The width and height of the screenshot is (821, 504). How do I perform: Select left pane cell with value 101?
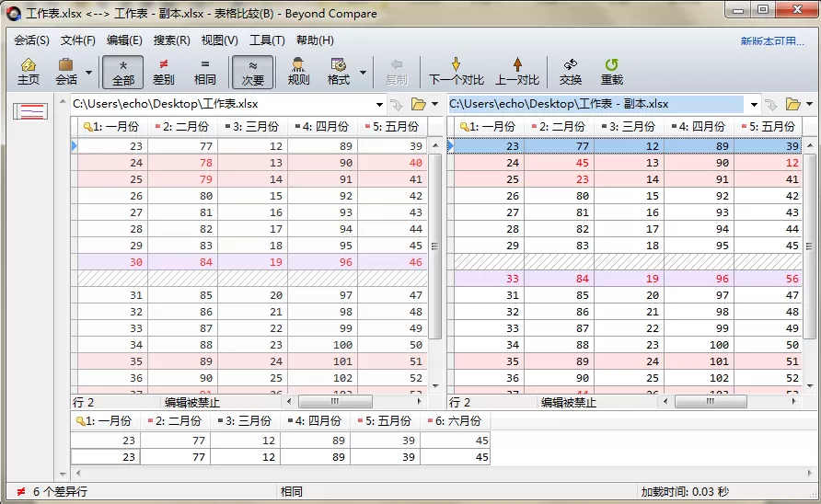coord(323,361)
